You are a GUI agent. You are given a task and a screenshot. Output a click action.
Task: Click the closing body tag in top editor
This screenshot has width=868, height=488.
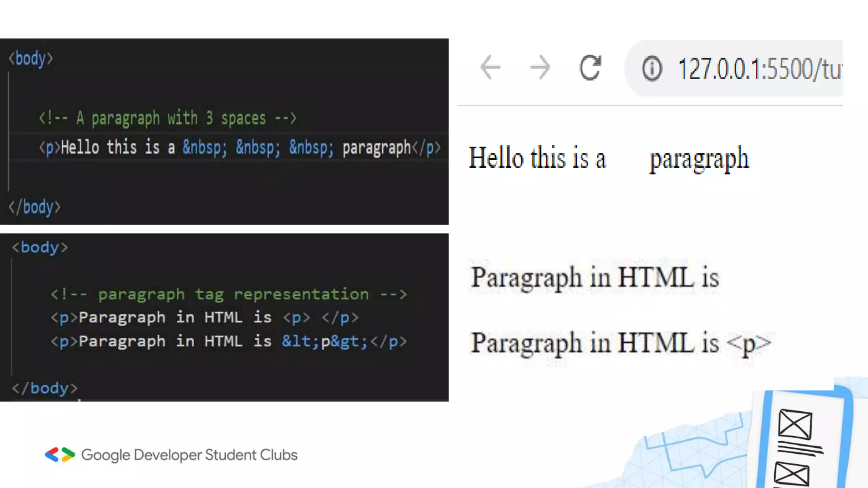(35, 207)
